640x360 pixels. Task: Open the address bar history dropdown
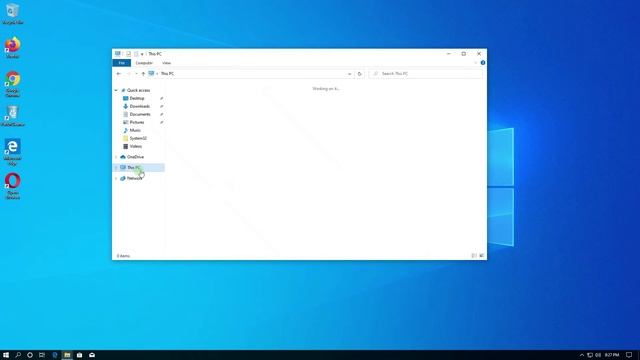(x=349, y=74)
